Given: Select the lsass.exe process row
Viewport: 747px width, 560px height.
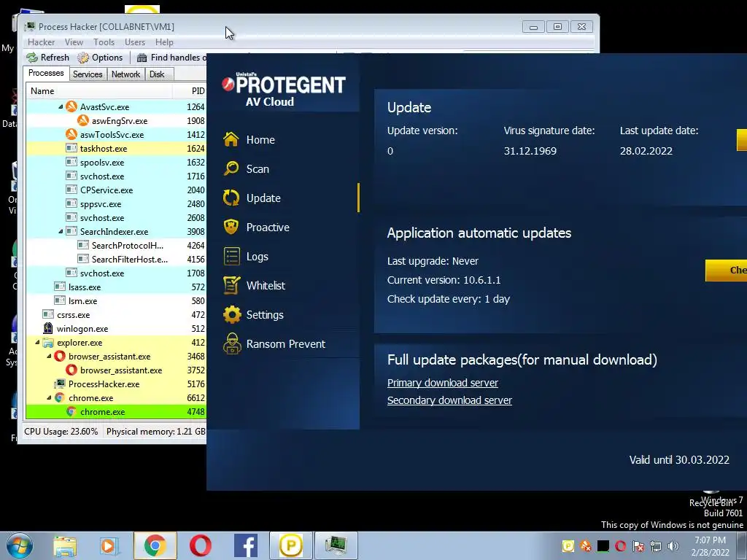Looking at the screenshot, I should pos(116,287).
